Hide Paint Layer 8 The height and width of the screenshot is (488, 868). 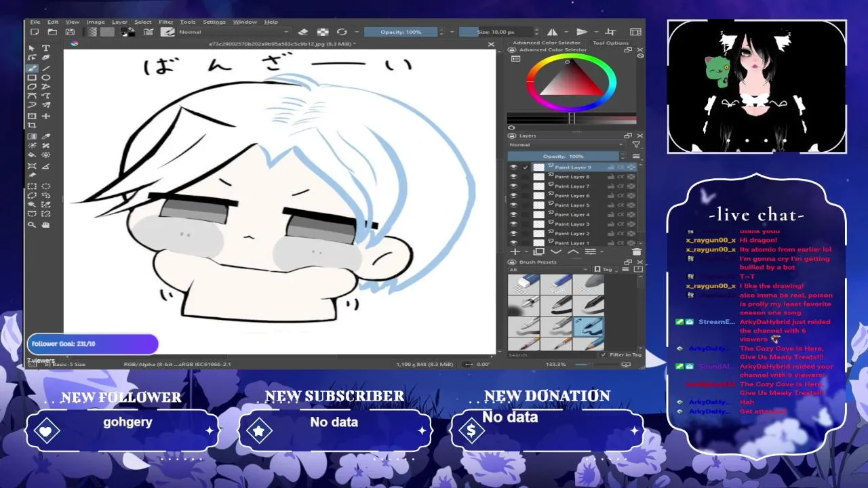click(x=513, y=177)
